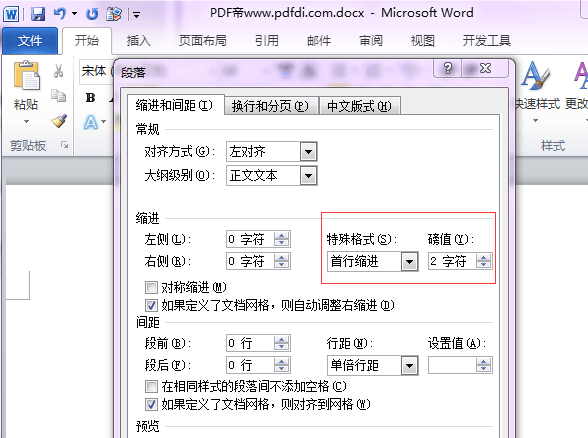Click the Paste clipboard icon
This screenshot has width=588, height=438.
click(x=26, y=75)
